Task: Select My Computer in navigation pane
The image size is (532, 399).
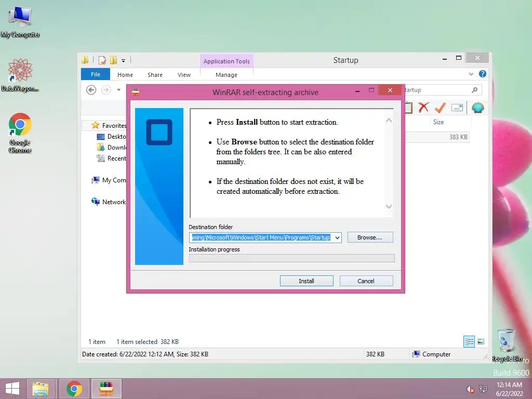Action: 109,180
